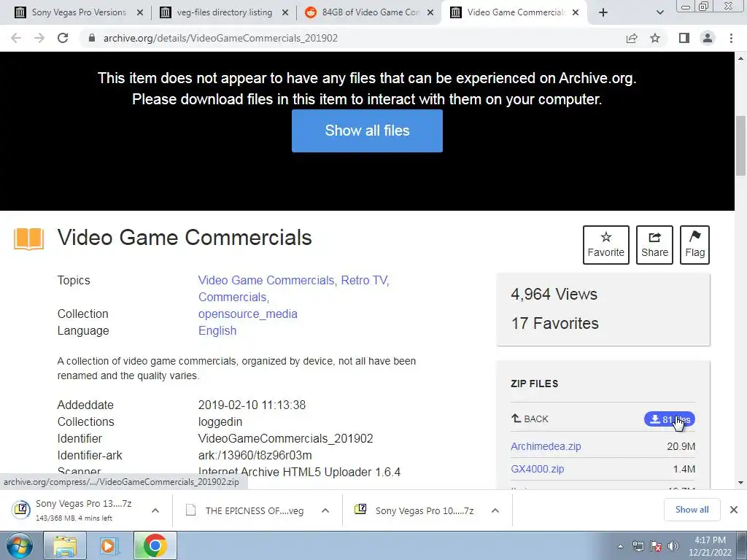Favorite this archive item
The height and width of the screenshot is (560, 747).
click(x=605, y=245)
